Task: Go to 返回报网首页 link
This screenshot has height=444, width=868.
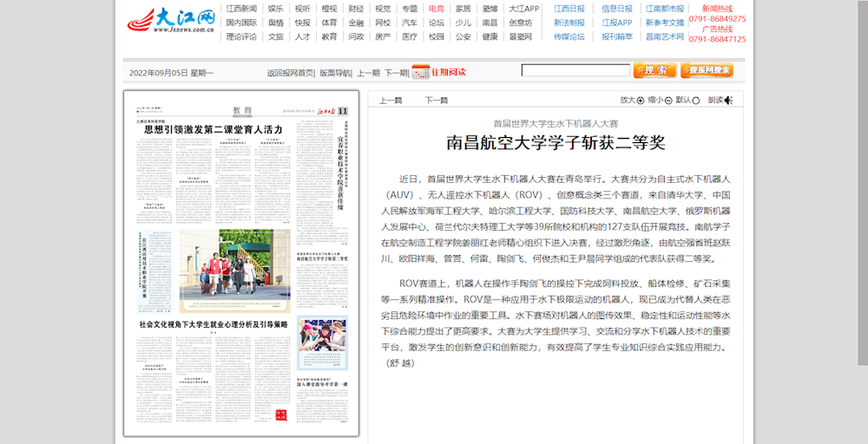Action: tap(291, 73)
